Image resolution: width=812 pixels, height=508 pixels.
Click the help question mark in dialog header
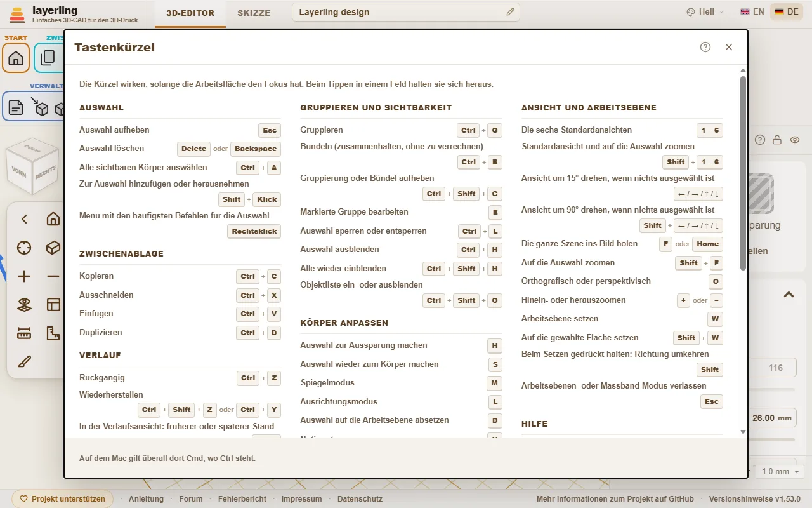[705, 47]
